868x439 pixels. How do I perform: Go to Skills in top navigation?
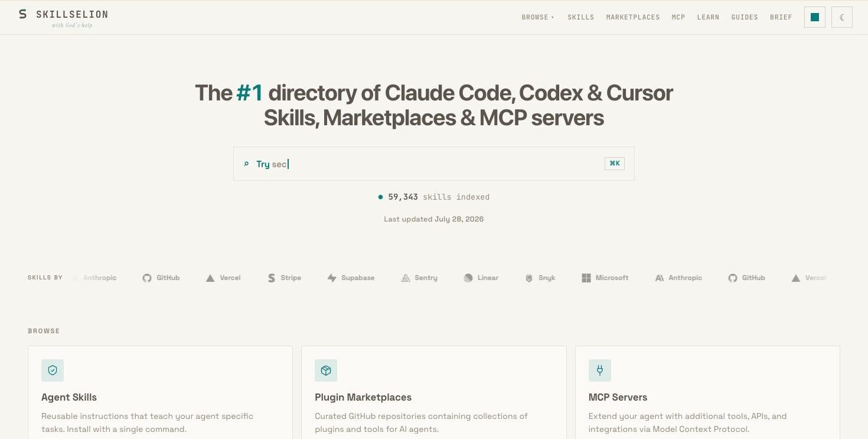click(x=580, y=17)
